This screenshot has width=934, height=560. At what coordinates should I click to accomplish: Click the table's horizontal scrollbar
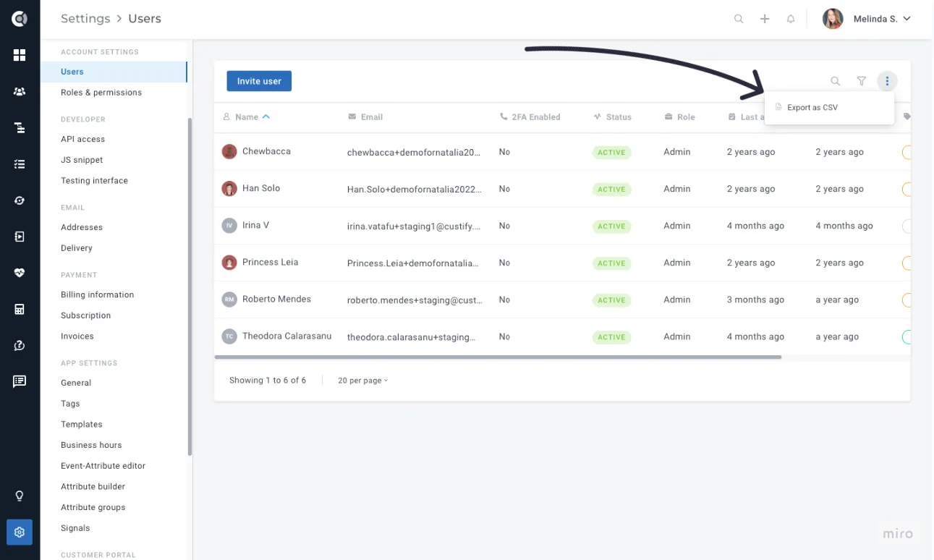[x=498, y=357]
